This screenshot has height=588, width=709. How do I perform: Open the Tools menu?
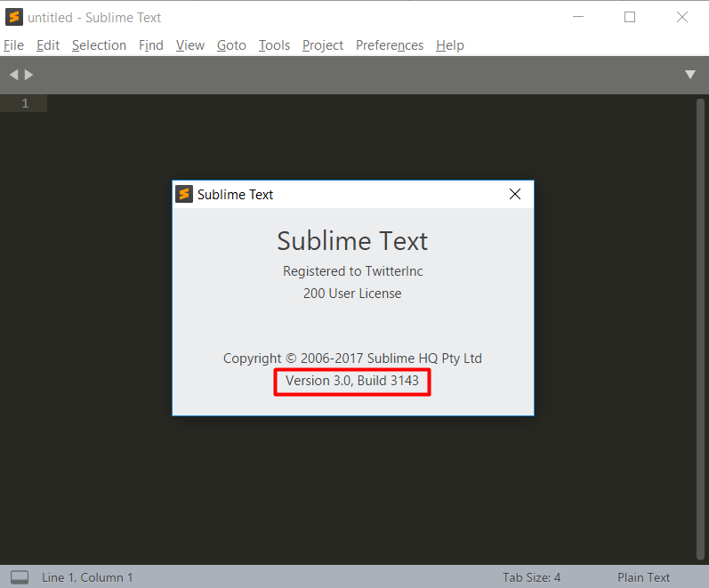point(274,45)
